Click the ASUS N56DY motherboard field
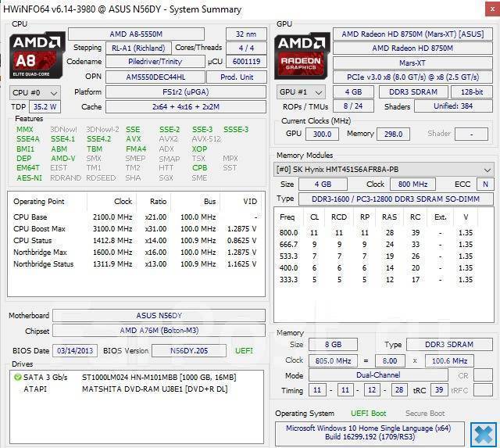500x448 pixels. 157,316
